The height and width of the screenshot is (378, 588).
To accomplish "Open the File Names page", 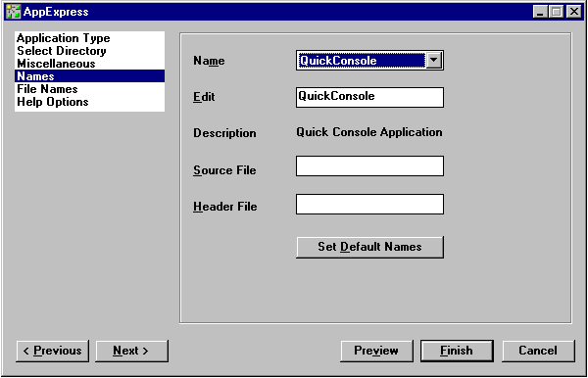I will tap(89, 89).
